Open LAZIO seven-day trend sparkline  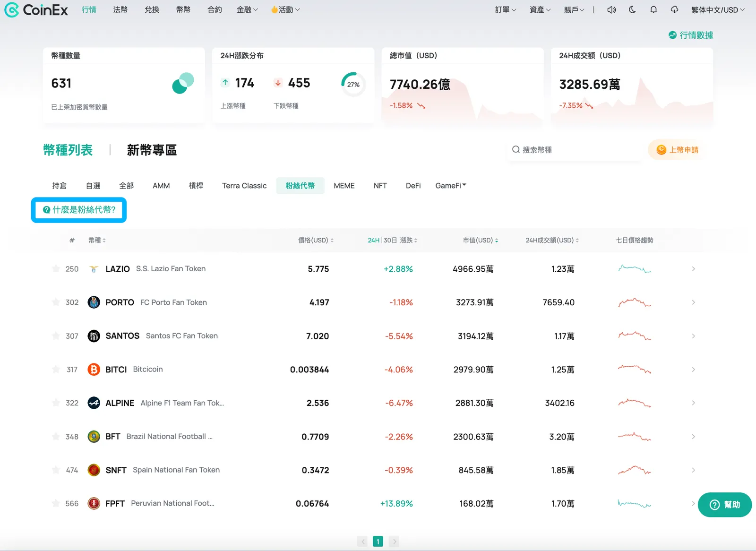[x=635, y=269]
